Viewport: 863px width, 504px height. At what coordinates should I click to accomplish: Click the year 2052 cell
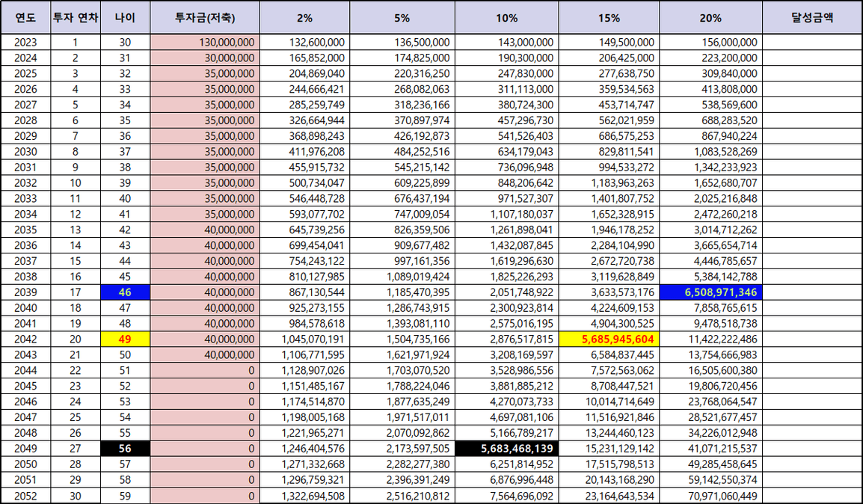25,496
